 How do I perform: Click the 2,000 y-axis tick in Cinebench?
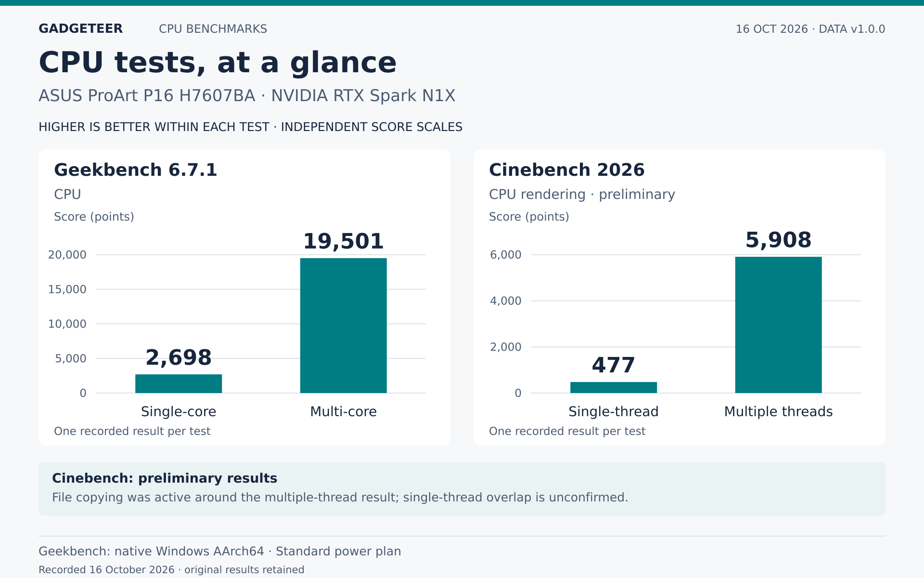[506, 347]
